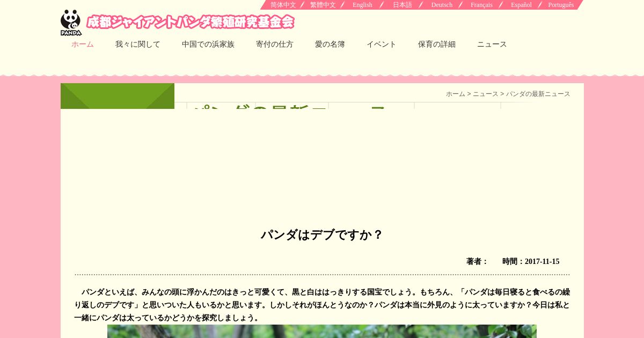Click the panda logo icon
Image resolution: width=644 pixels, height=338 pixels.
[x=71, y=23]
